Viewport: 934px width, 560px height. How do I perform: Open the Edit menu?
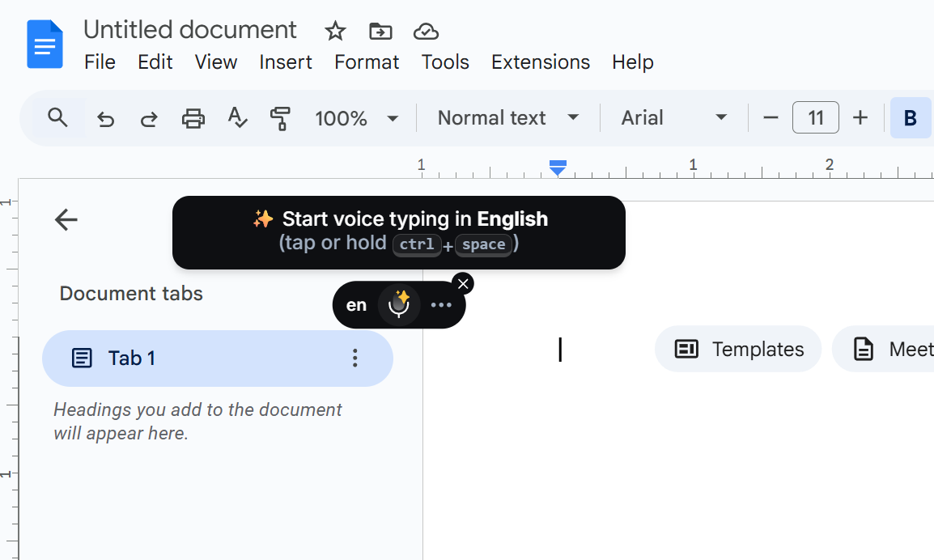[155, 62]
